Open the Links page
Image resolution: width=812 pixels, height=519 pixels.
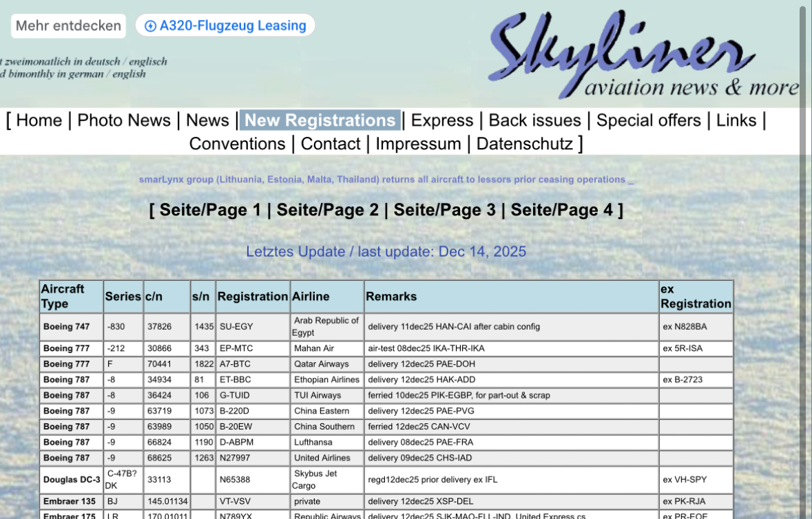736,120
